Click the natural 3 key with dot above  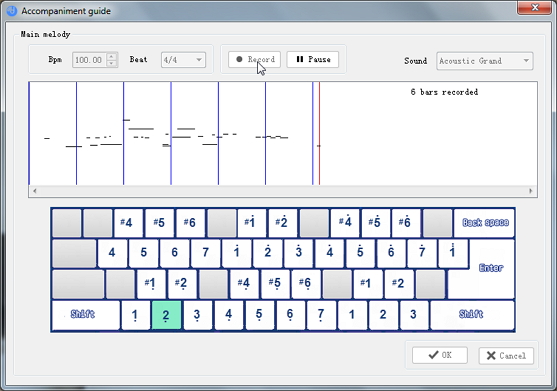(298, 254)
